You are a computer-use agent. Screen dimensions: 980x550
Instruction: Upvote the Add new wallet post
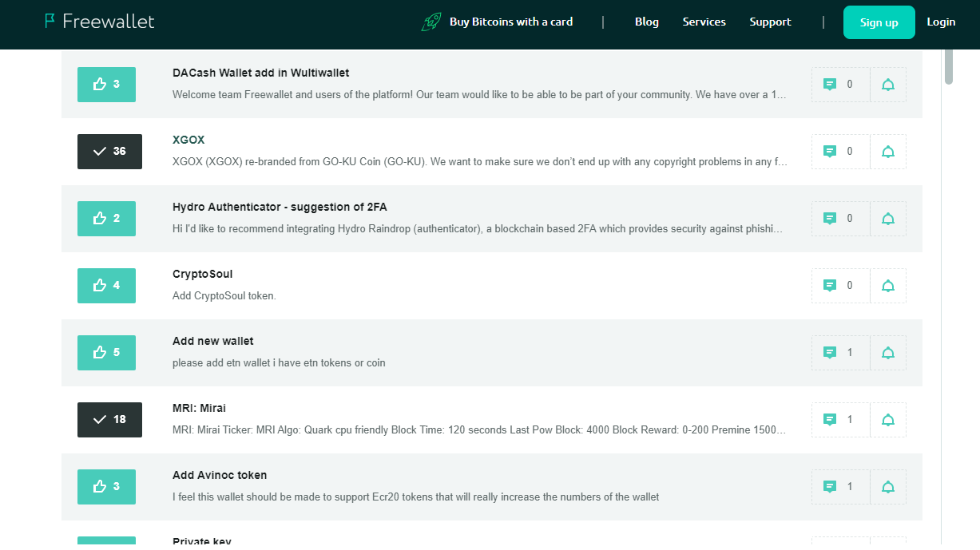click(106, 353)
